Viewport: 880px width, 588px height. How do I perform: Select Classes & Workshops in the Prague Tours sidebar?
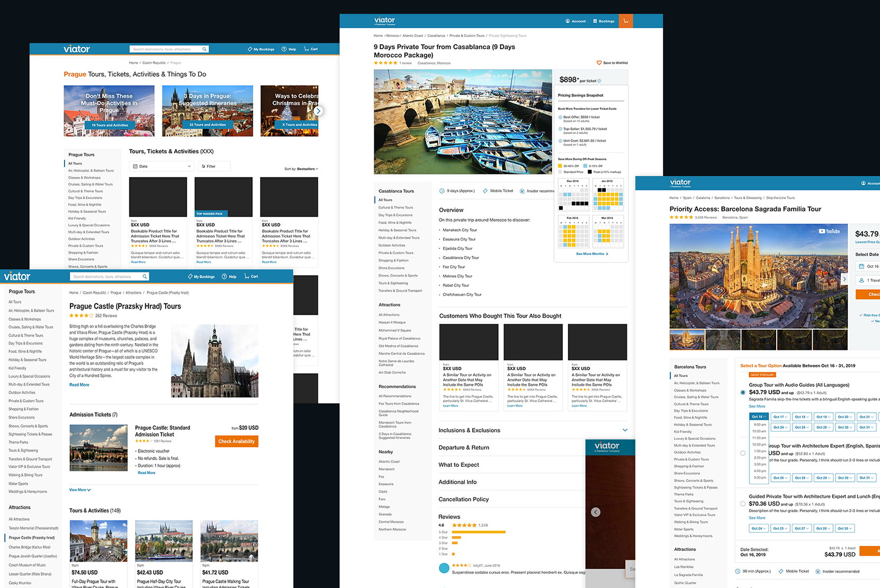(84, 177)
